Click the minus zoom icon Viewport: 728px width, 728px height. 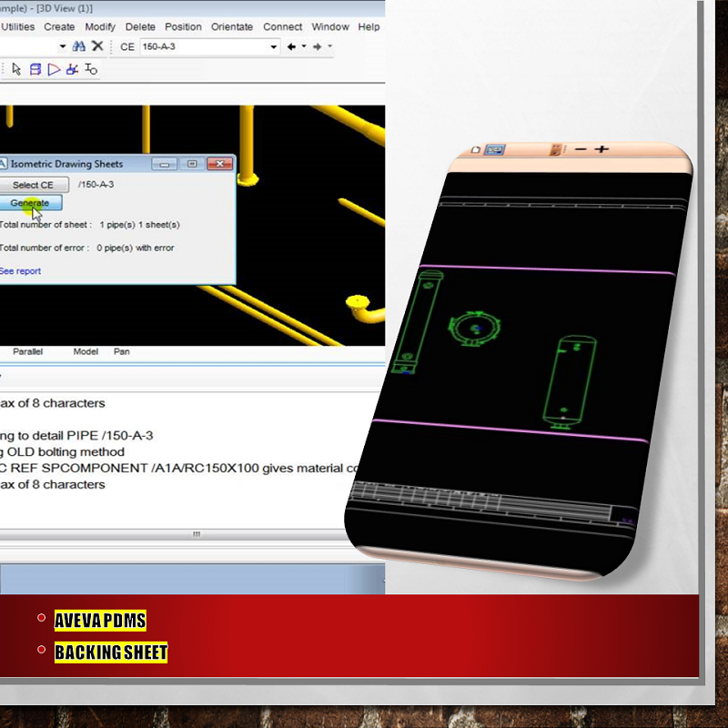coord(581,149)
